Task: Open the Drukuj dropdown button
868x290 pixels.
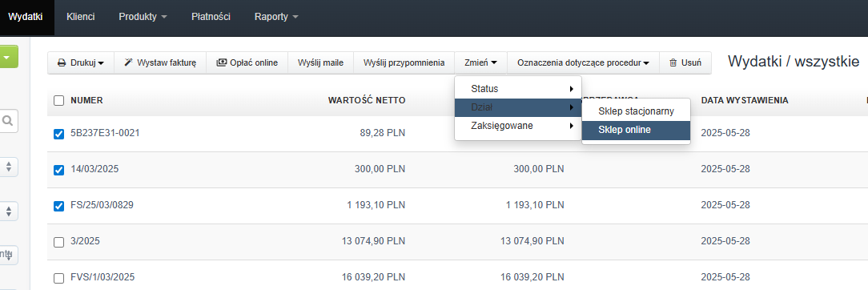Action: tap(81, 63)
